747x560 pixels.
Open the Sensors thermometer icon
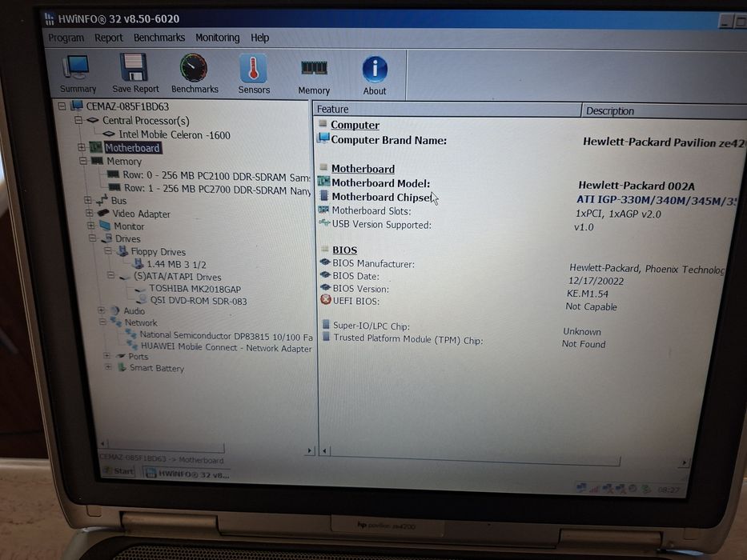pos(254,74)
